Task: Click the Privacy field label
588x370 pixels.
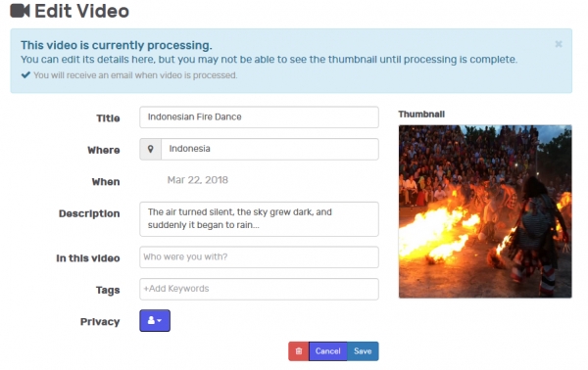Action: point(100,322)
